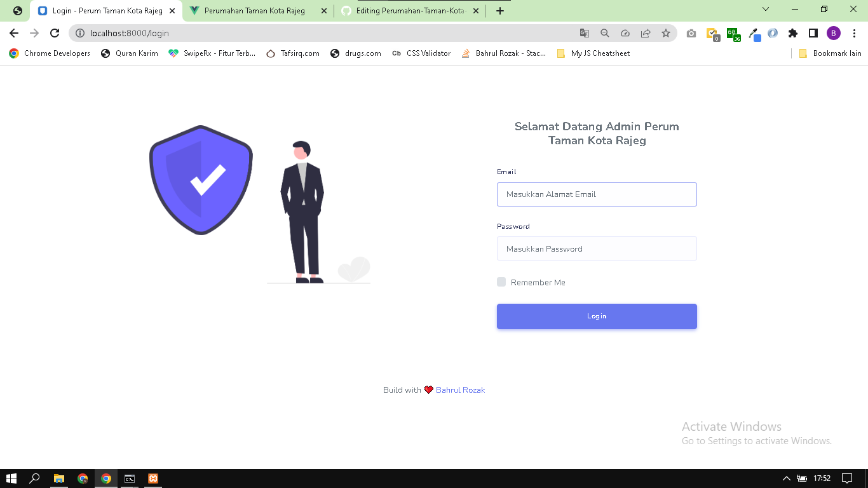Open Chrome Developers bookmark
Screen dimensions: 868x488
tap(50, 53)
